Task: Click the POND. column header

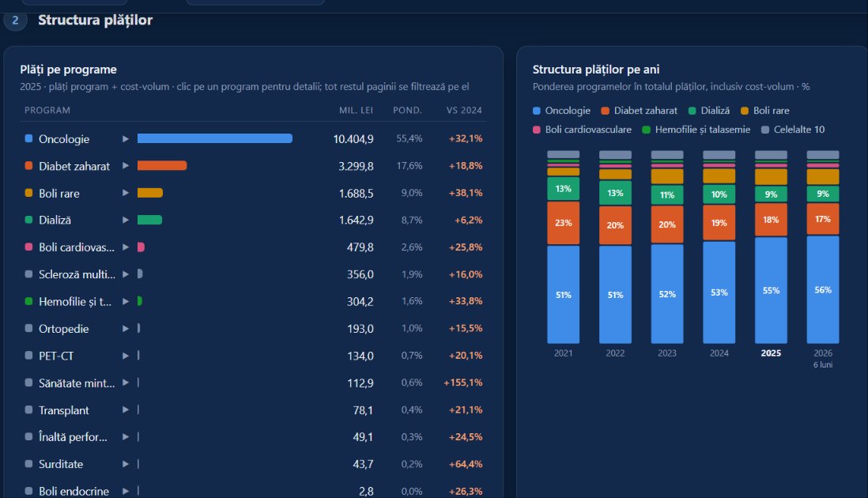Action: click(x=407, y=110)
